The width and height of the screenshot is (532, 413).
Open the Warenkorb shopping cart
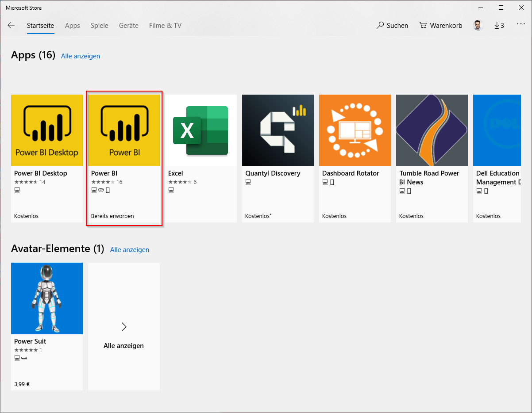[441, 26]
